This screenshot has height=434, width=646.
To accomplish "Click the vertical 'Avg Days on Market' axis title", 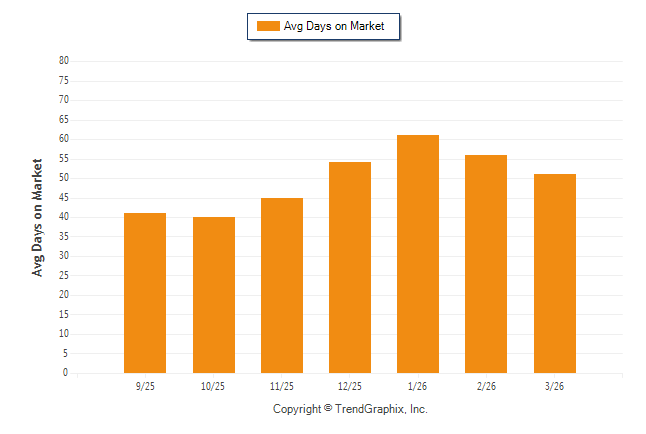I will [x=38, y=217].
